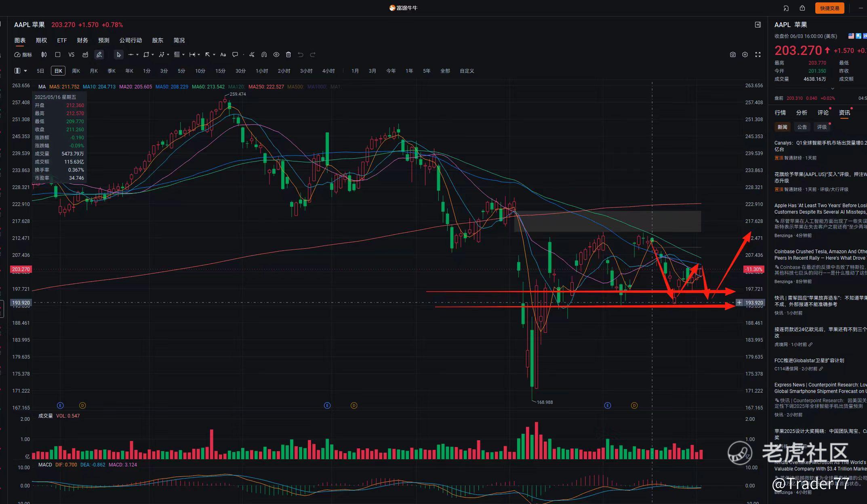
Task: Toggle the MA250 line label
Action: click(x=266, y=86)
